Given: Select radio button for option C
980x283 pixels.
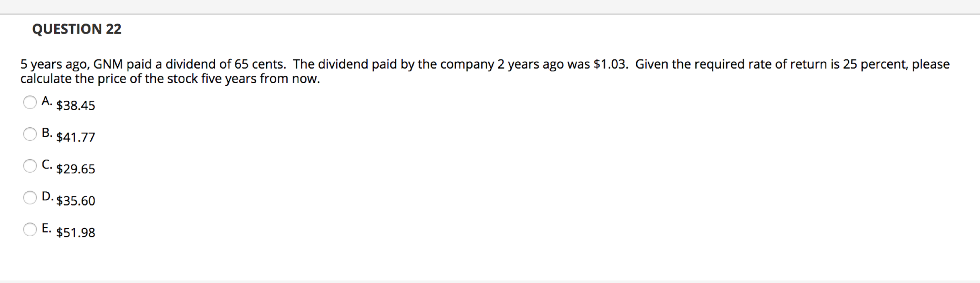Looking at the screenshot, I should 30,166.
